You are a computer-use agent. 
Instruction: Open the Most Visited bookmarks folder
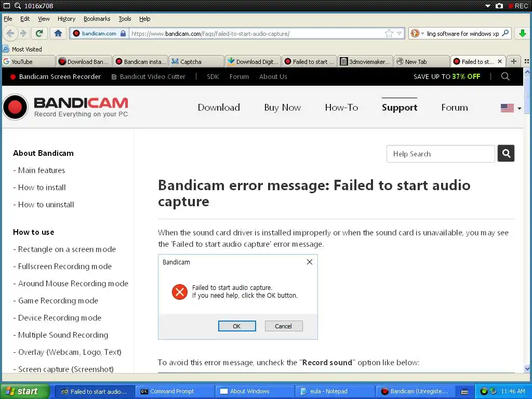22,49
